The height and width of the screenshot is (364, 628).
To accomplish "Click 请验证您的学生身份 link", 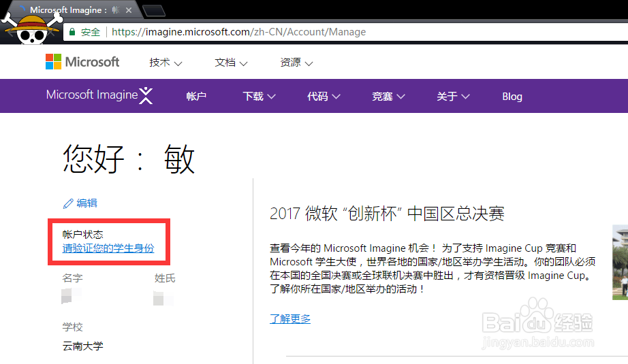I will [108, 248].
